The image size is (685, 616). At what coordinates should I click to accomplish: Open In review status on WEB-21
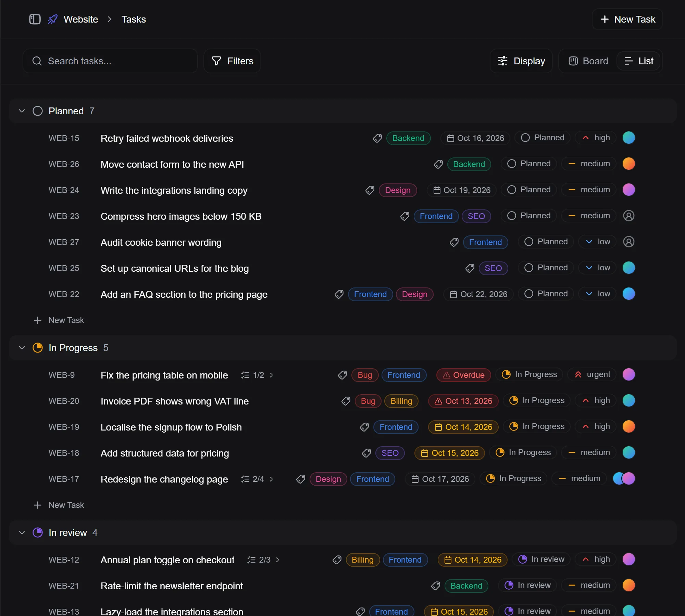click(528, 585)
